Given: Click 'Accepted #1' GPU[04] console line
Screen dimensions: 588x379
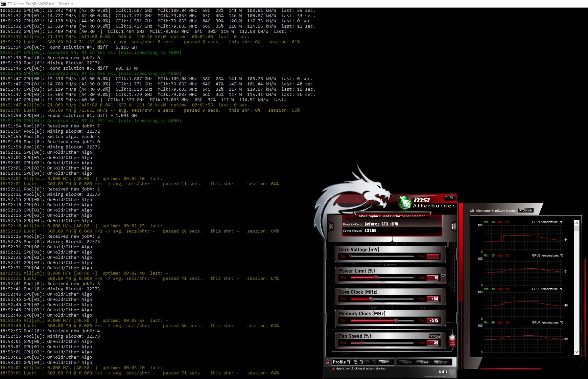Looking at the screenshot, I should pyautogui.click(x=91, y=121).
